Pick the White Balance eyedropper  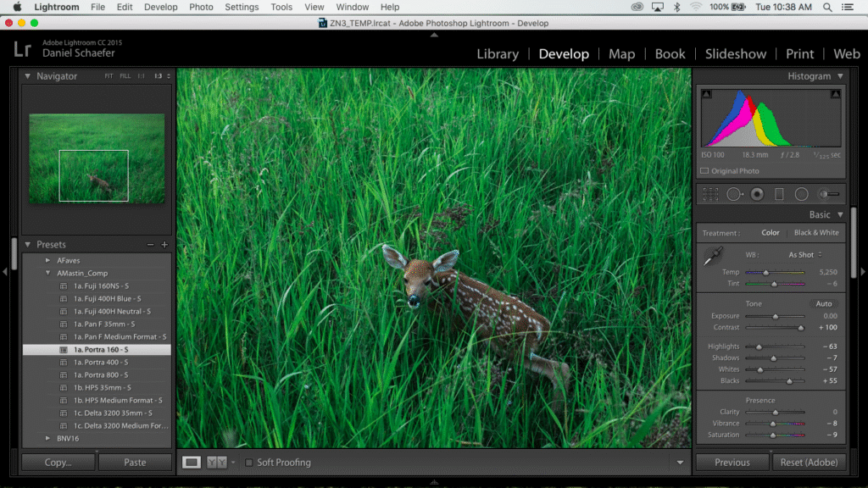[x=713, y=258]
